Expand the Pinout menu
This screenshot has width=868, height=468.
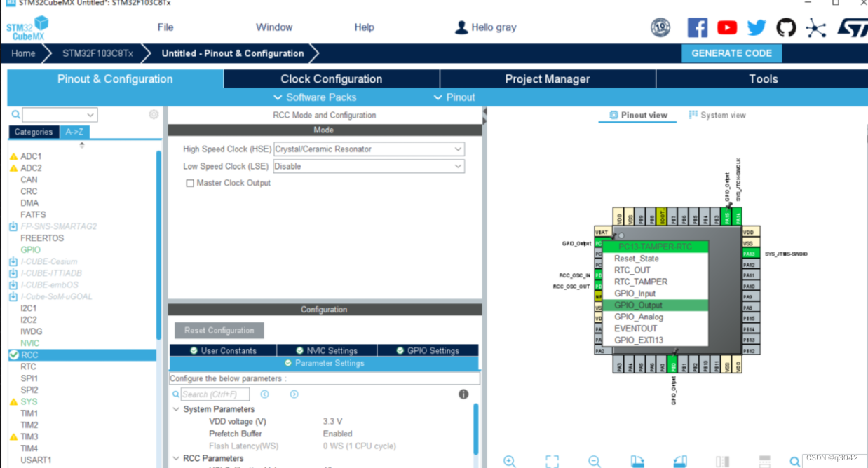[x=454, y=97]
